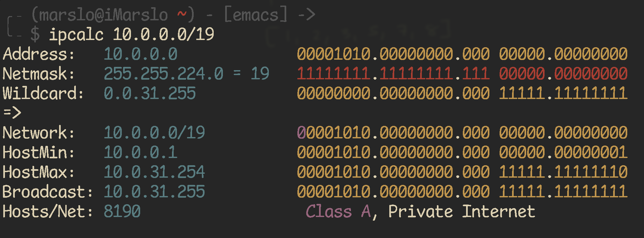The height and width of the screenshot is (238, 644).
Task: Click the "[emacs]" mode indicator in the prompt
Action: (255, 15)
